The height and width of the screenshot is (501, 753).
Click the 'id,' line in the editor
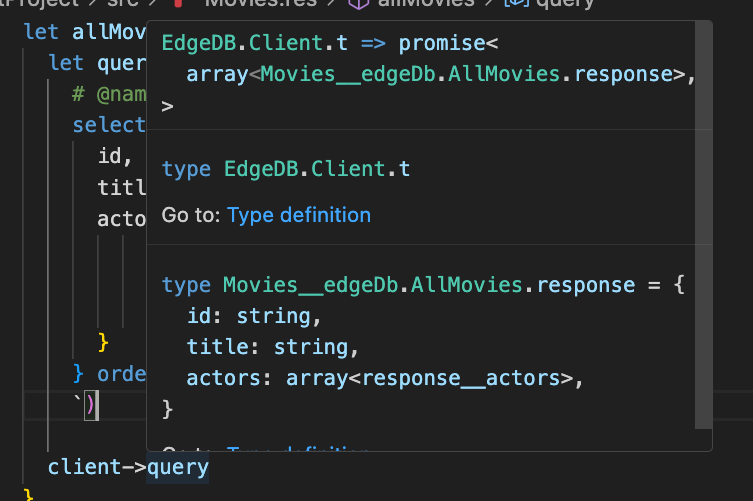coord(115,156)
